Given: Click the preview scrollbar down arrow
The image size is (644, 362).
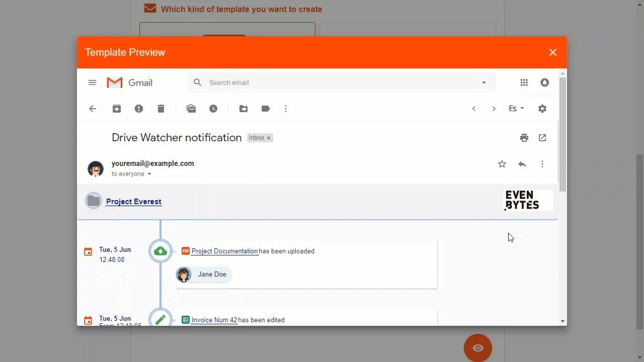Looking at the screenshot, I should click(562, 321).
